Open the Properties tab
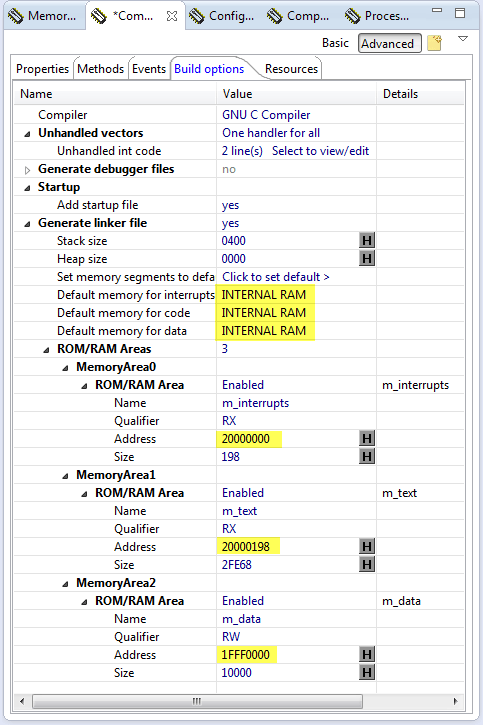The image size is (483, 725). [42, 69]
